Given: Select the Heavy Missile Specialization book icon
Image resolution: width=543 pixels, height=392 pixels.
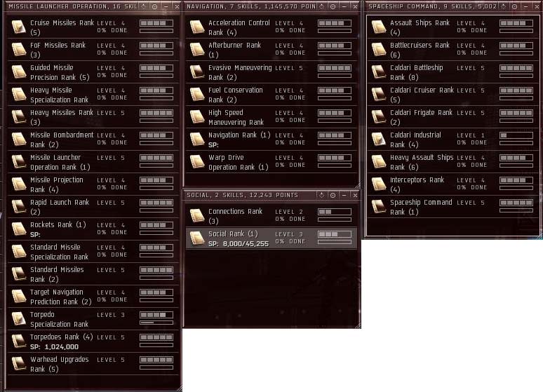Looking at the screenshot, I should (19, 94).
